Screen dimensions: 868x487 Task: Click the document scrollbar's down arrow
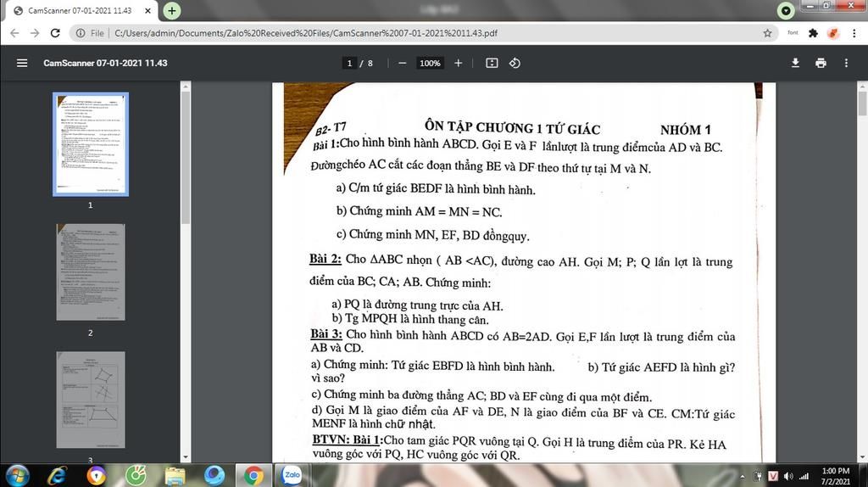point(862,457)
